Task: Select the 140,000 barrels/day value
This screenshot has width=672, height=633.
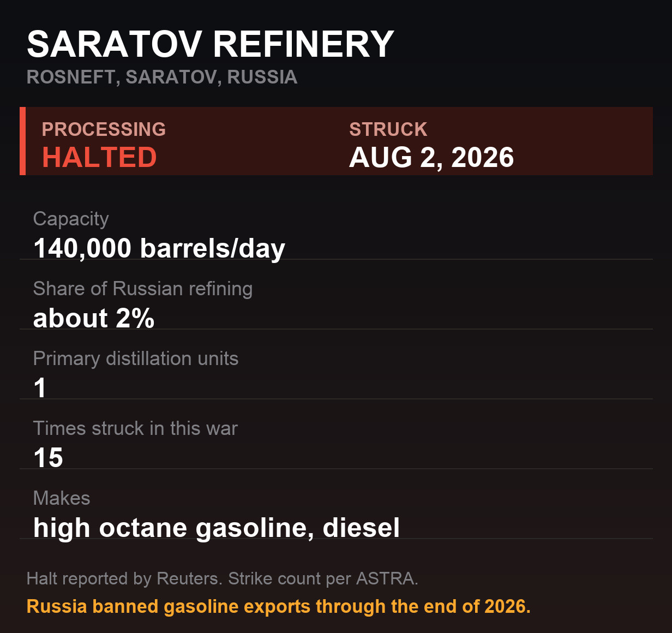Action: [159, 248]
